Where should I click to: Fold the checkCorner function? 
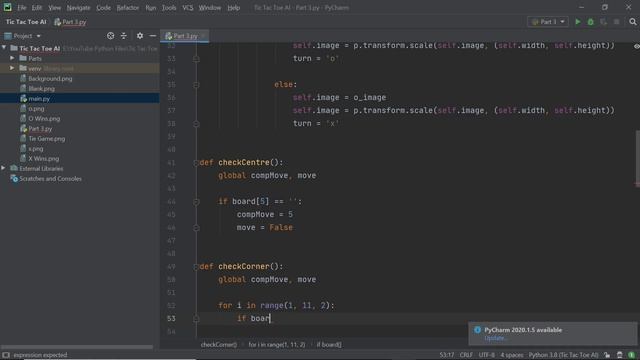(196, 267)
